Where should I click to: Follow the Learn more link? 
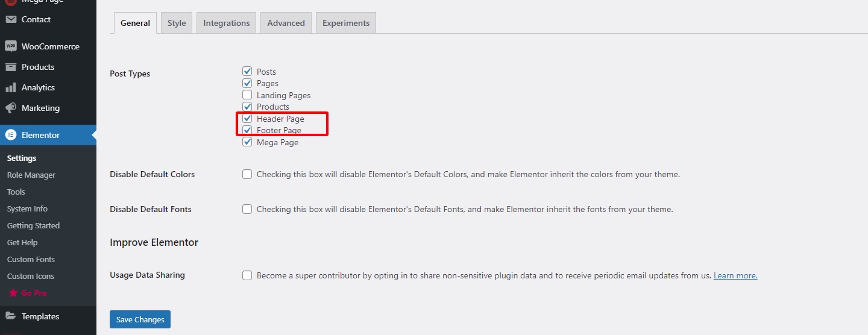pos(735,275)
